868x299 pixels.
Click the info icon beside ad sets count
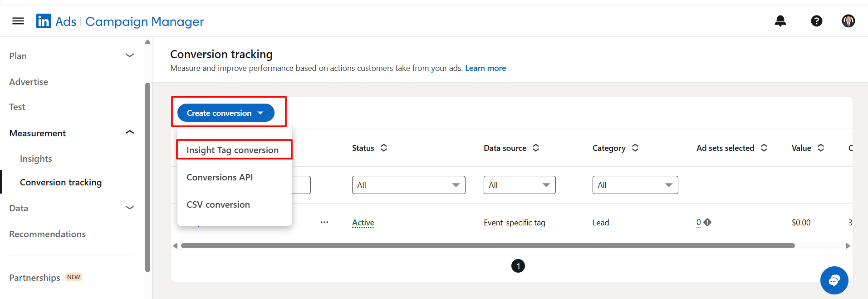pyautogui.click(x=707, y=222)
